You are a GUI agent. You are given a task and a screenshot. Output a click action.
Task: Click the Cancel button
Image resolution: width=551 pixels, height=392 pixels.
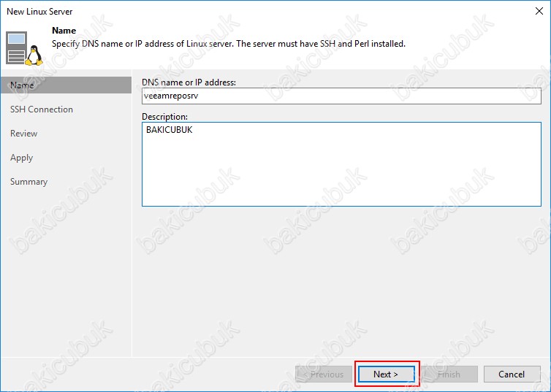coord(512,374)
